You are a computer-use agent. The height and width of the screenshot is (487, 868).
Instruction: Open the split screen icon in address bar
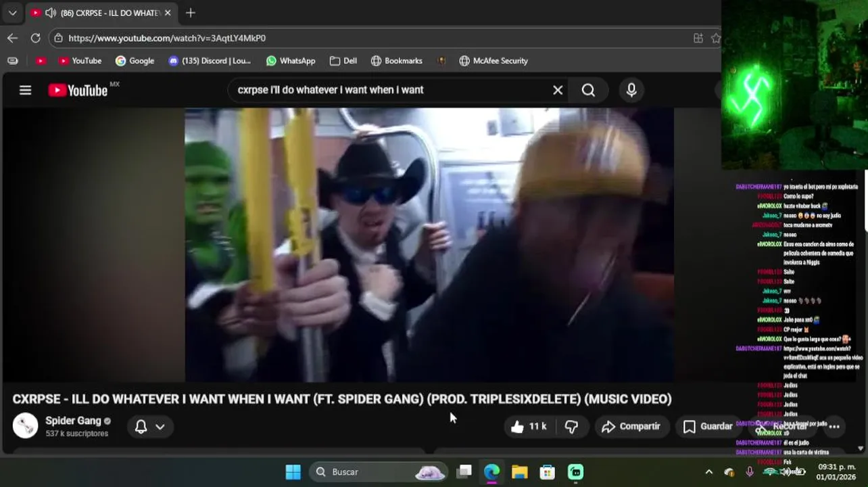click(x=698, y=38)
